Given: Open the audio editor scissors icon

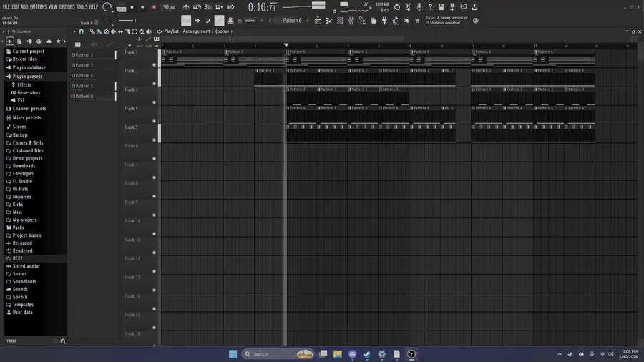Looking at the screenshot, I should click(x=408, y=7).
